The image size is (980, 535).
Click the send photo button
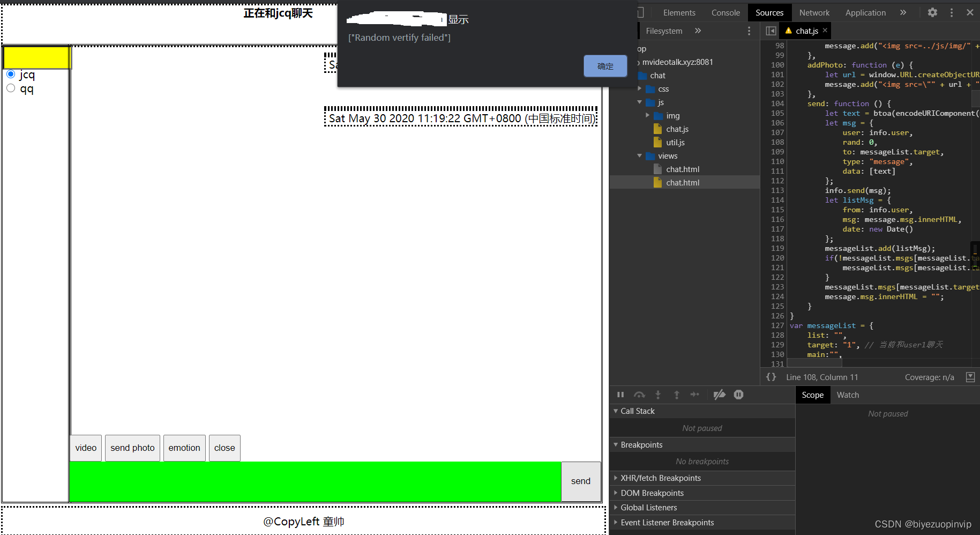(132, 448)
